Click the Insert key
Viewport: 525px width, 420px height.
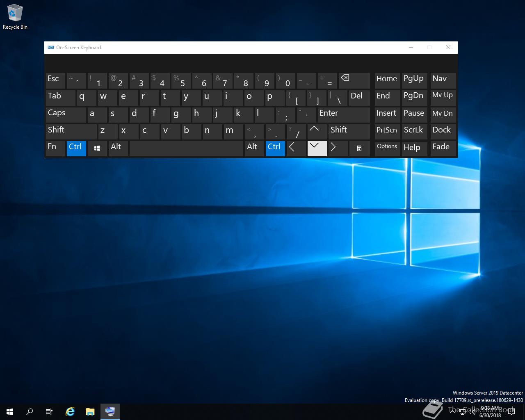click(388, 115)
